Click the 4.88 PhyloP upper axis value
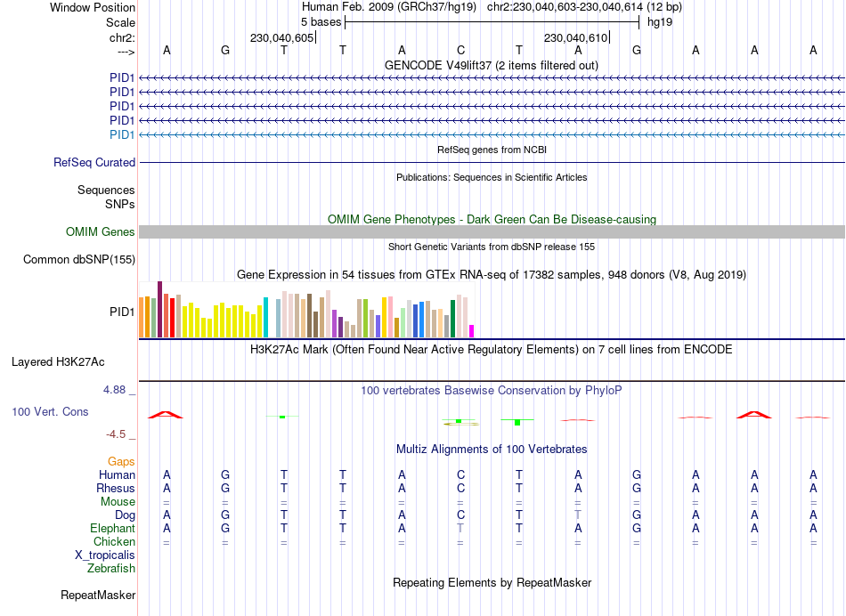This screenshot has height=616, width=846. (114, 389)
